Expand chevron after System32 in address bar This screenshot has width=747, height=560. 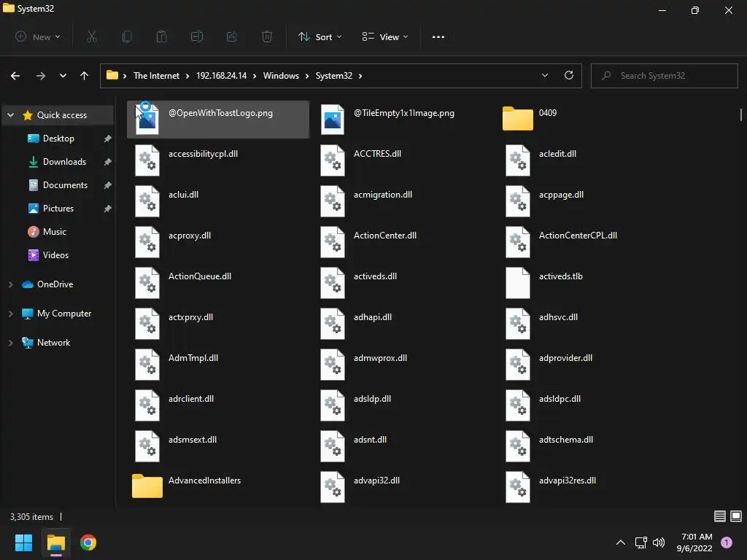[360, 76]
